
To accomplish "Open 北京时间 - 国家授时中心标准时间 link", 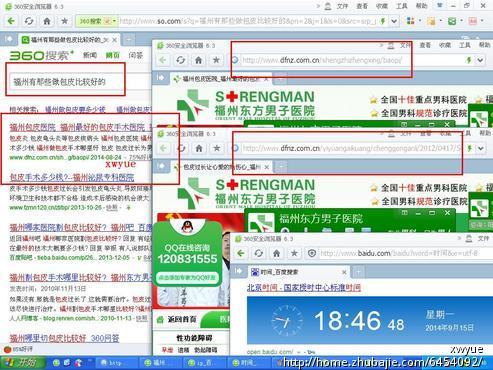I will coord(304,288).
